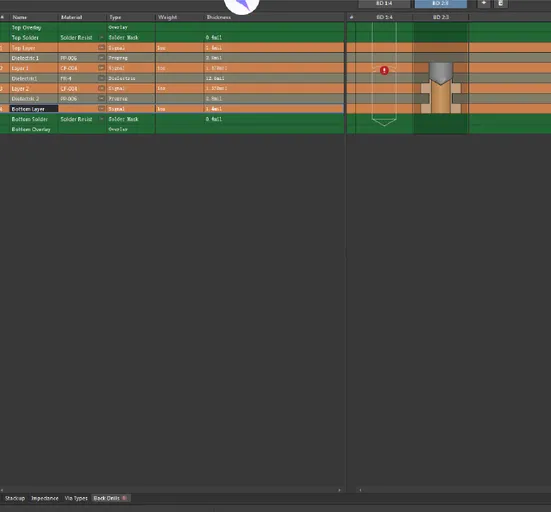Delete back drill using trash icon

(501, 3)
